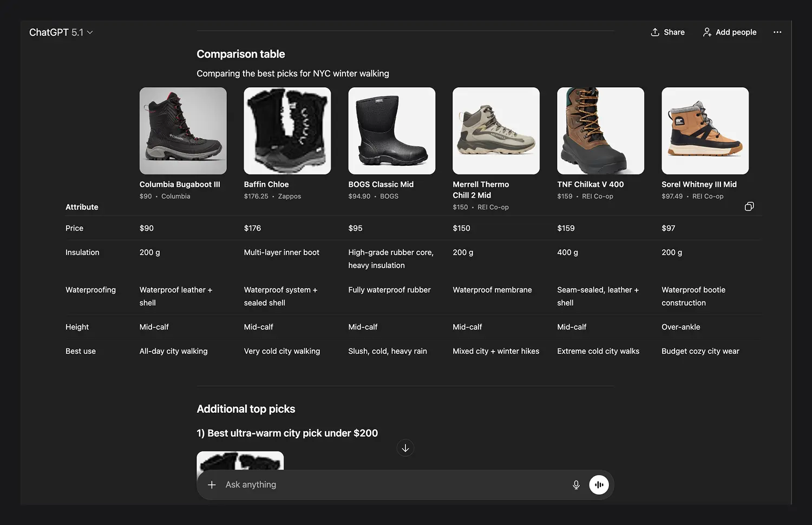Click the plus attach icon in message box

(x=212, y=485)
